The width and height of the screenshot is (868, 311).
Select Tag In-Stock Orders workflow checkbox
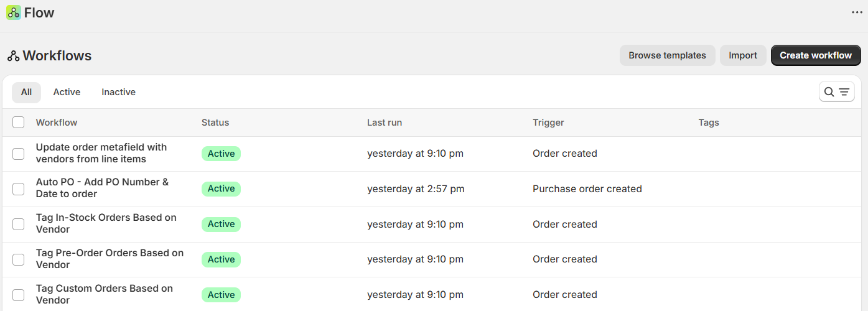pyautogui.click(x=19, y=224)
